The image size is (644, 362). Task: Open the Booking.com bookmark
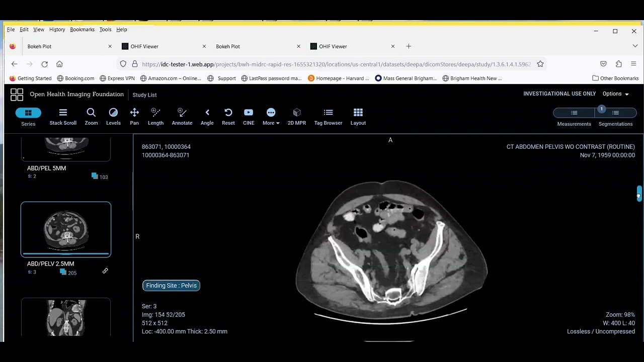point(75,78)
